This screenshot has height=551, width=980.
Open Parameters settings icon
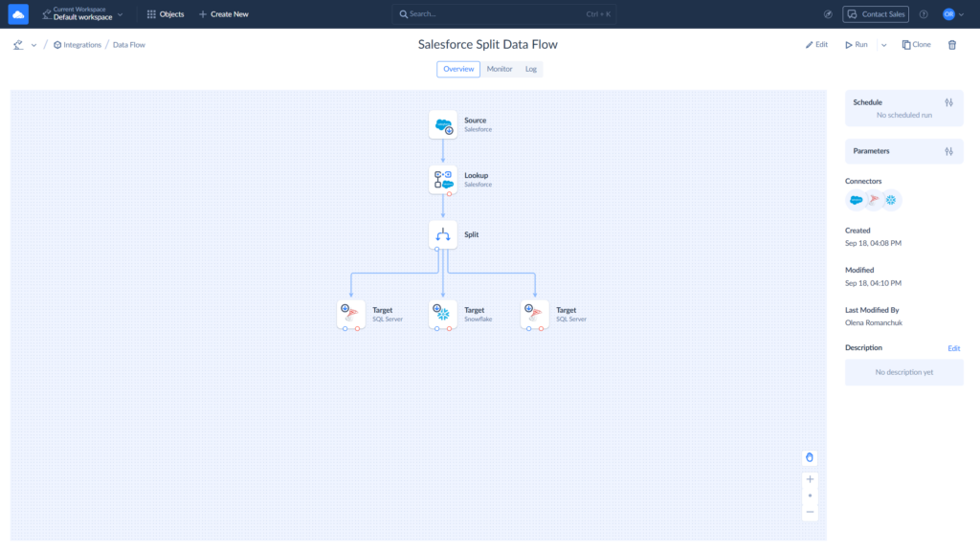pos(948,151)
